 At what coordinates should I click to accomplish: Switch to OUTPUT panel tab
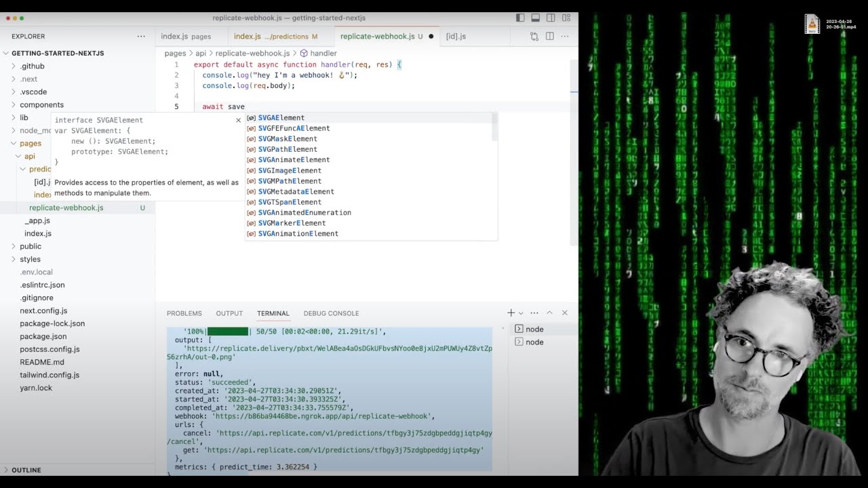coord(229,313)
